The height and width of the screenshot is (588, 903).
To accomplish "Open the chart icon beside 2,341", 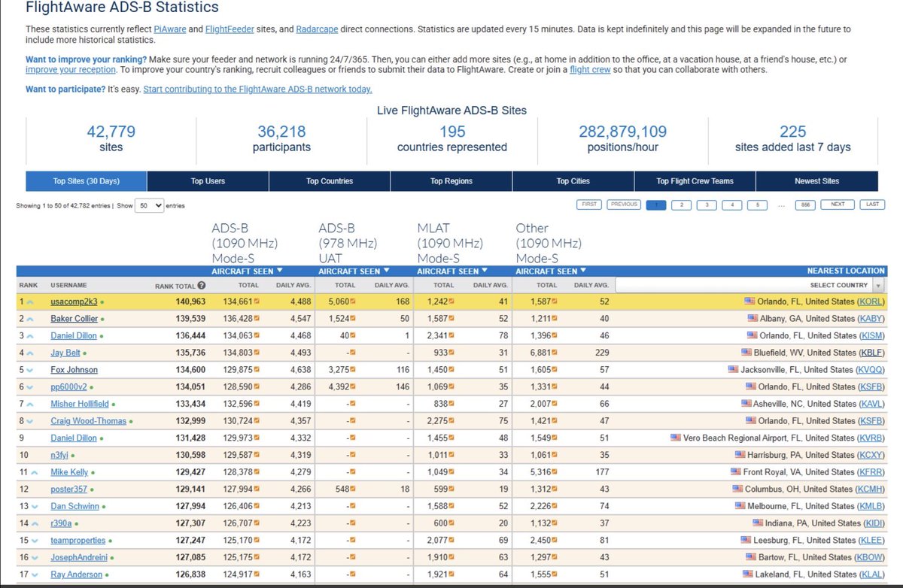I will tap(451, 336).
